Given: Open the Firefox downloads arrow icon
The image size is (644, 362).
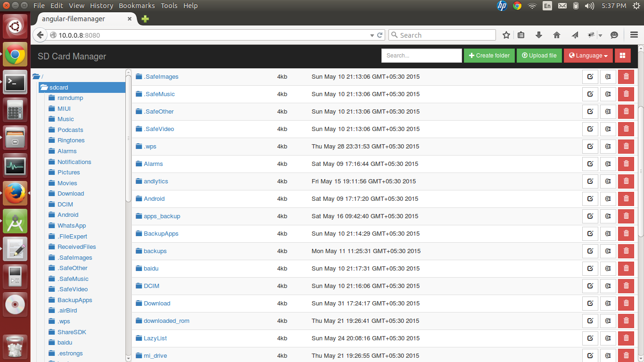Looking at the screenshot, I should point(539,35).
